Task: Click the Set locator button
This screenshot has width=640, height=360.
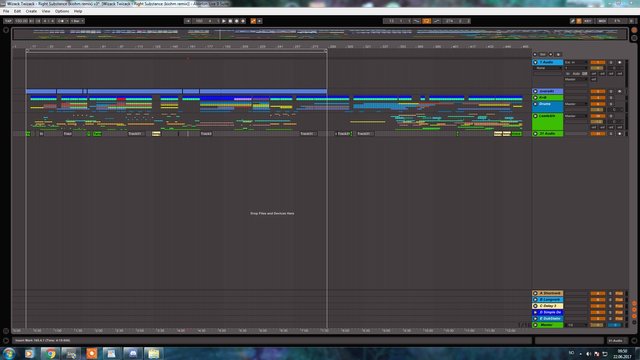Action: [x=542, y=54]
